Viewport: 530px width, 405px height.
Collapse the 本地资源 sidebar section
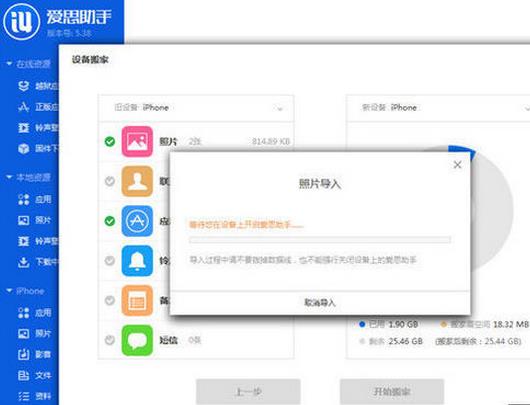[9, 177]
